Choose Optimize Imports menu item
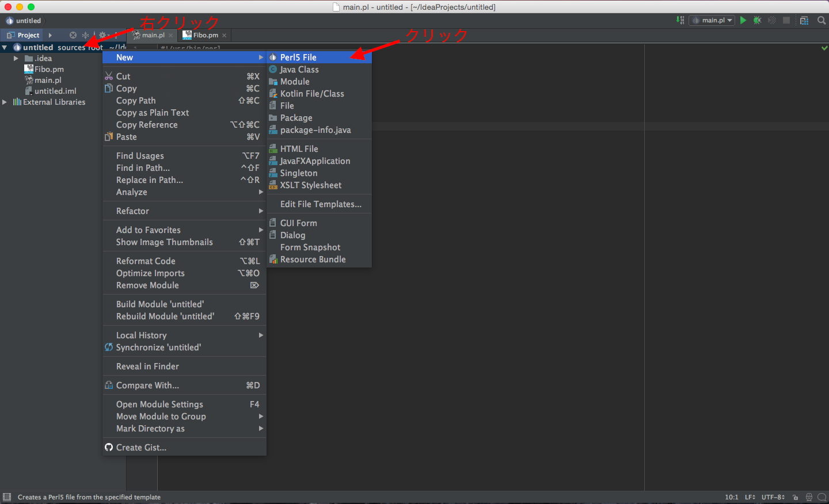 [x=184, y=273]
